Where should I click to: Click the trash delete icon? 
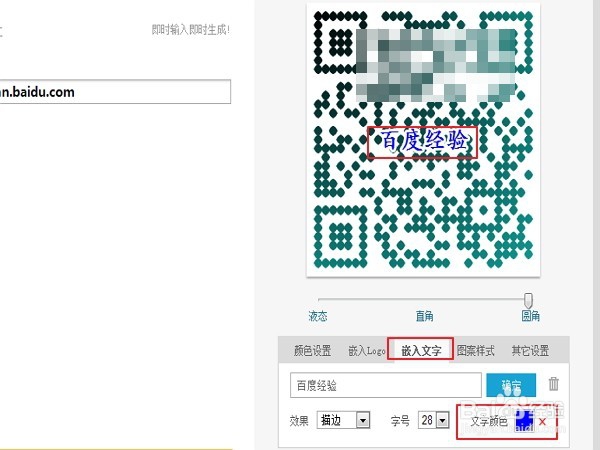click(x=553, y=384)
